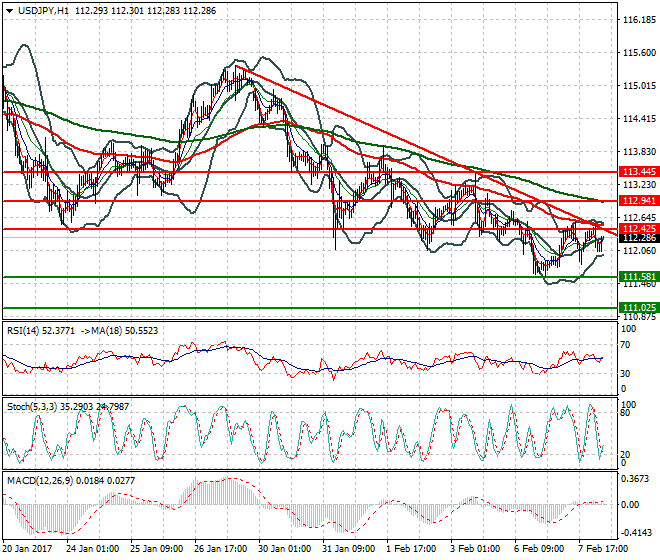
Task: Click the 114.415 price axis value
Action: pos(639,119)
